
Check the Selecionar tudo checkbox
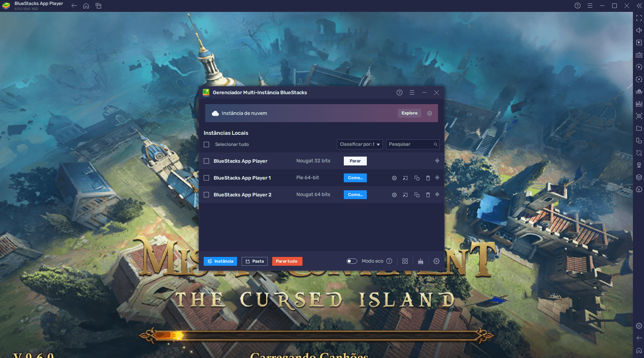pyautogui.click(x=206, y=144)
